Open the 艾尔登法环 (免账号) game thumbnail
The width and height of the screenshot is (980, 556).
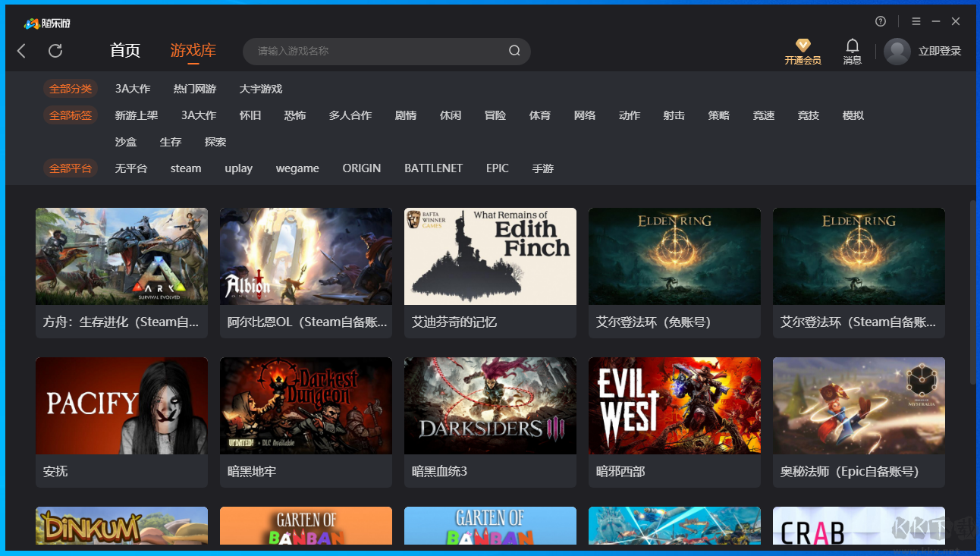coord(674,256)
